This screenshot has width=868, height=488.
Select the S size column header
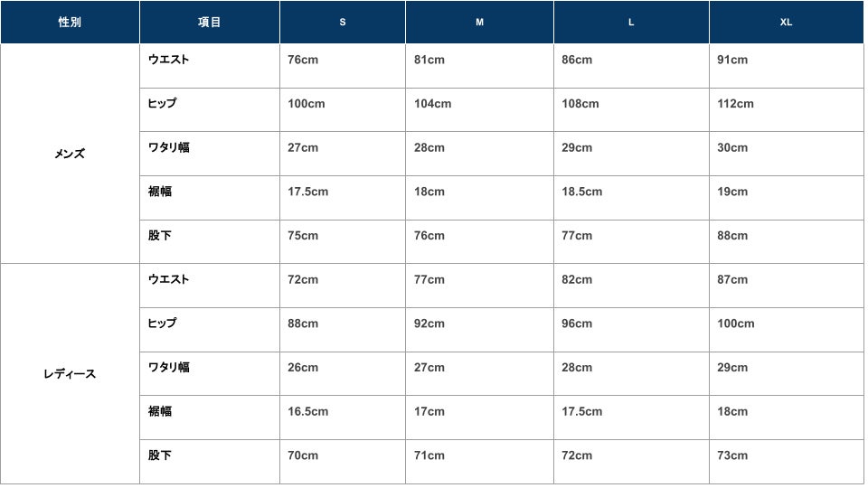point(343,23)
